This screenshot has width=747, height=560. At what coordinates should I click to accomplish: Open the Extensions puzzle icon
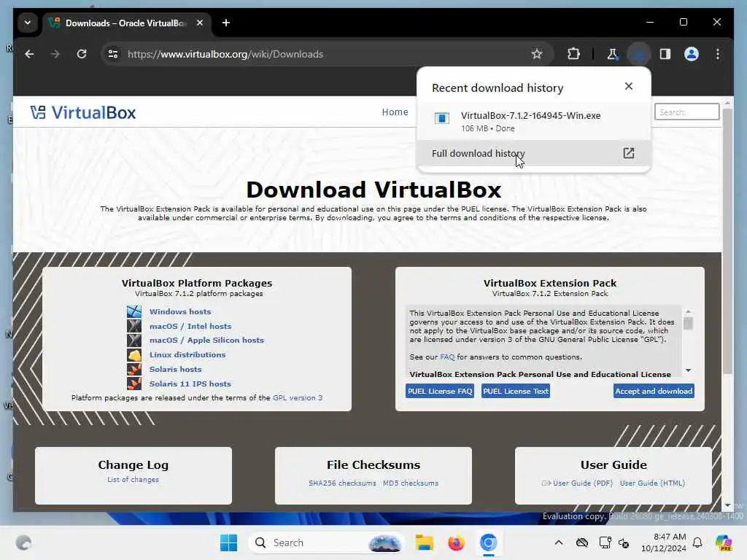click(573, 54)
